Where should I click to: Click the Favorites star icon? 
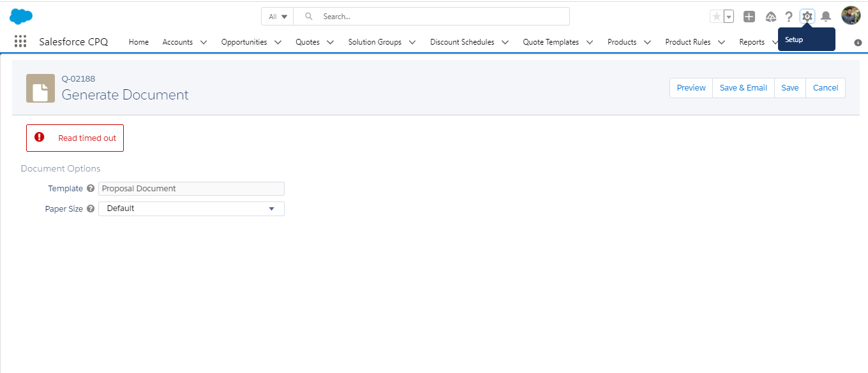tap(717, 17)
